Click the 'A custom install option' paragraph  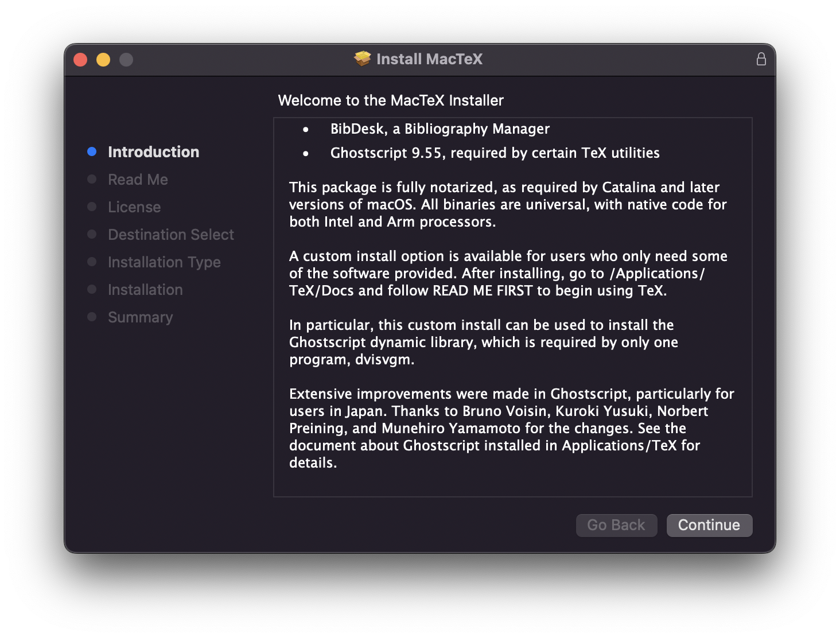(508, 273)
